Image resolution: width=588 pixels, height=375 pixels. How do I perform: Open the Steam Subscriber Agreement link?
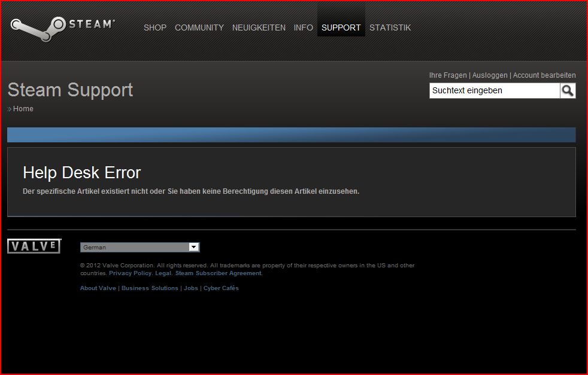(x=218, y=273)
